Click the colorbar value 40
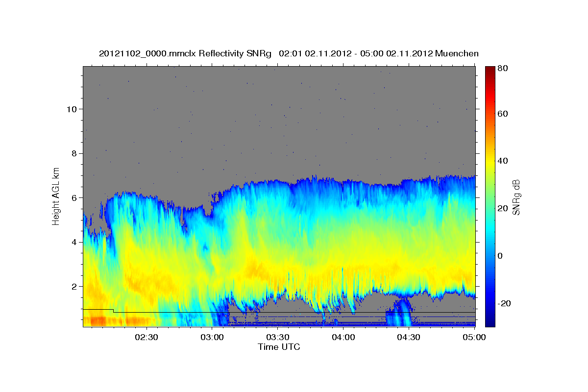588x392 pixels. 504,161
